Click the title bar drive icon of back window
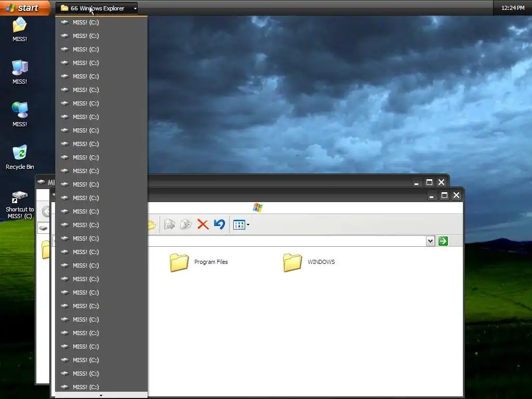Viewport: 532px width, 399px height. pos(42,182)
